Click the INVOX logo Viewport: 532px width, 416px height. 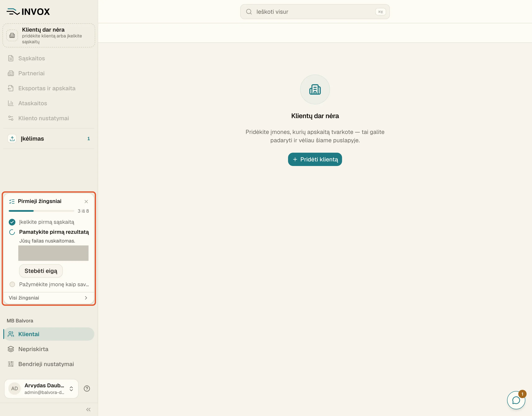pyautogui.click(x=28, y=11)
